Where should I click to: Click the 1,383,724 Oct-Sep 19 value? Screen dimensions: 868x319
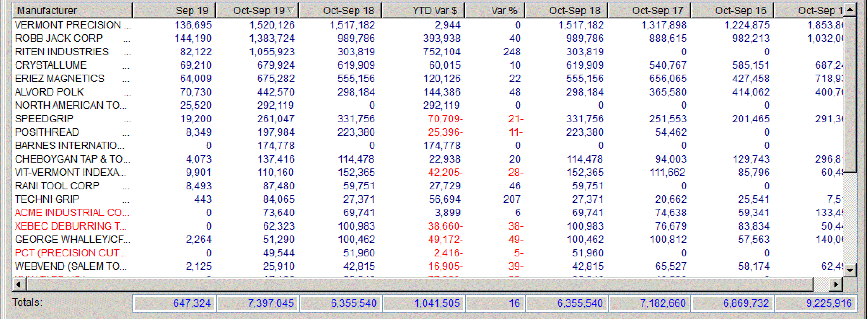pos(272,38)
